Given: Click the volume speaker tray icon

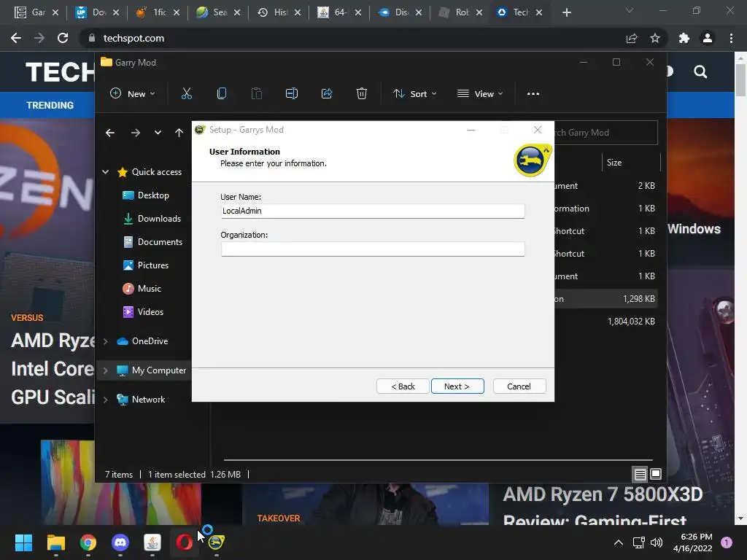Looking at the screenshot, I should (x=657, y=542).
